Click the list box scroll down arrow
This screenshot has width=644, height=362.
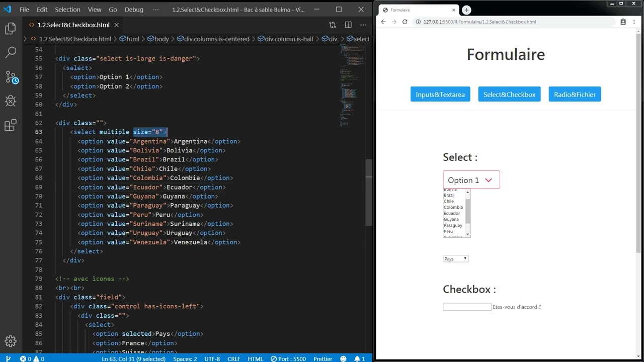click(x=468, y=234)
